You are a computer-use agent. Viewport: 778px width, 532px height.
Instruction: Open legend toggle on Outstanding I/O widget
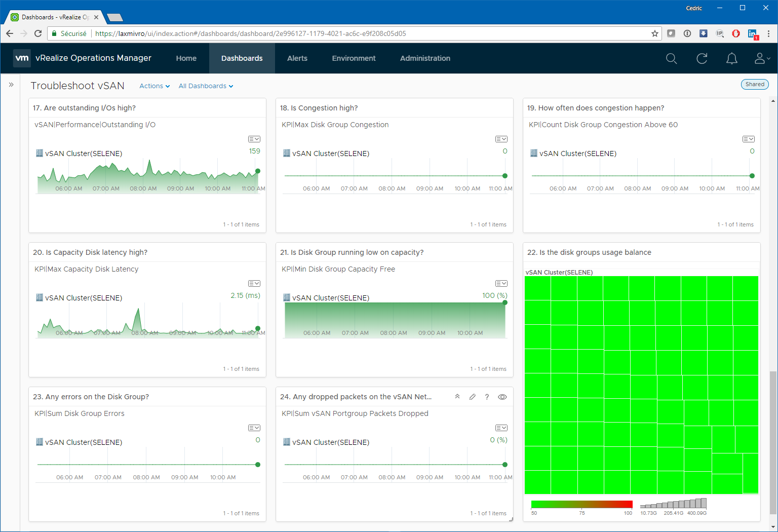pos(254,139)
